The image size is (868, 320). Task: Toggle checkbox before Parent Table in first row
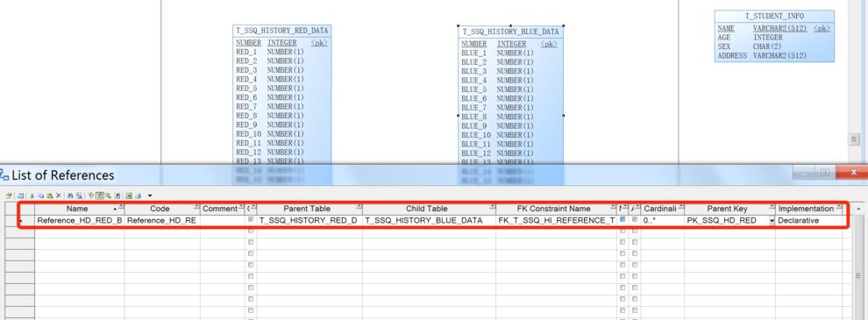point(251,220)
